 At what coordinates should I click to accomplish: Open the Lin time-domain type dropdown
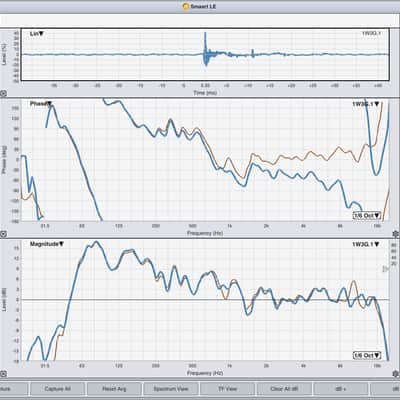[37, 34]
